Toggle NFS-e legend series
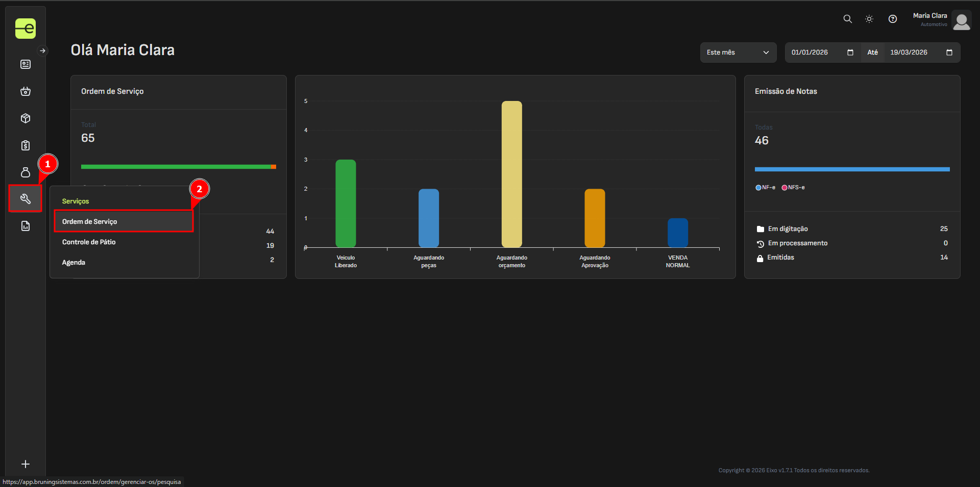This screenshot has width=980, height=487. (x=793, y=188)
